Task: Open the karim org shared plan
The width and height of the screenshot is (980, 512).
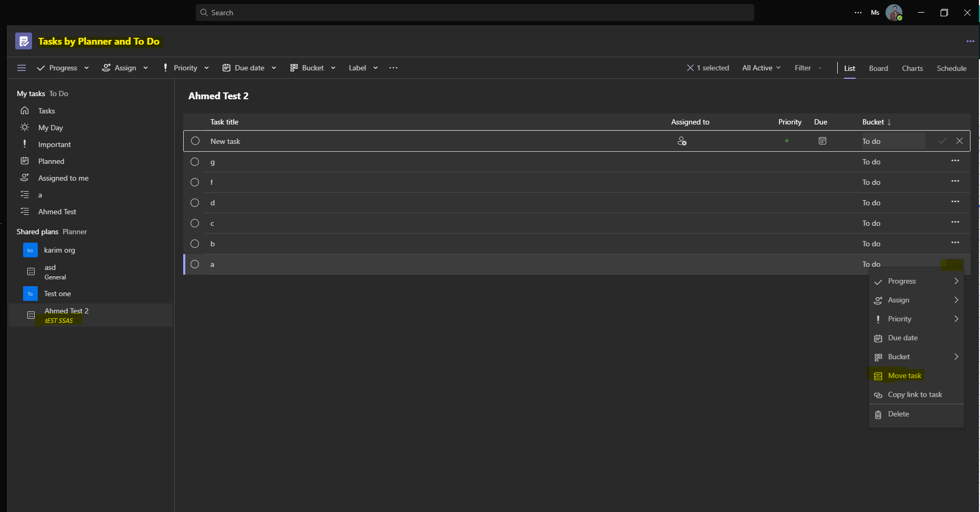Action: coord(59,250)
